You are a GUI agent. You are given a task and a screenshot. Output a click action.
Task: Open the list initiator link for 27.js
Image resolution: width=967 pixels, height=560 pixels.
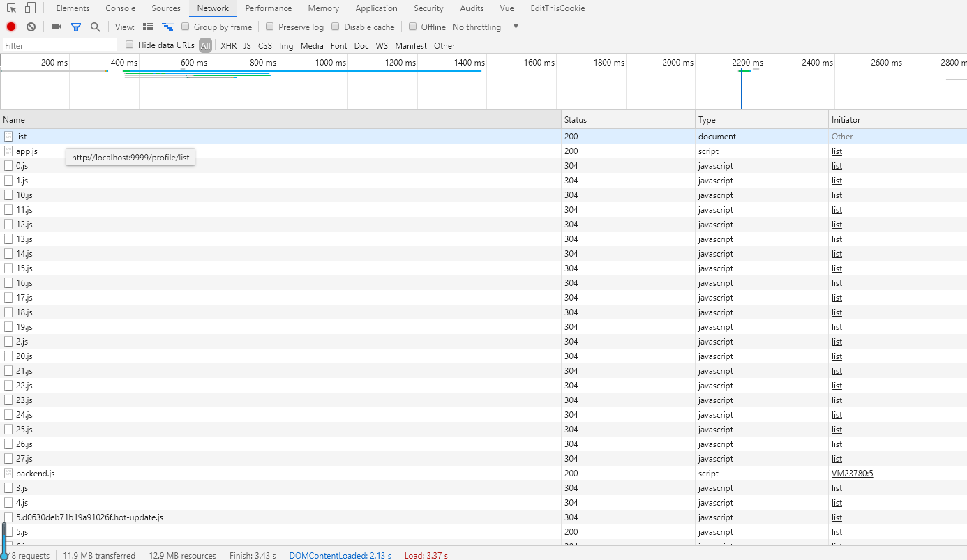point(837,459)
